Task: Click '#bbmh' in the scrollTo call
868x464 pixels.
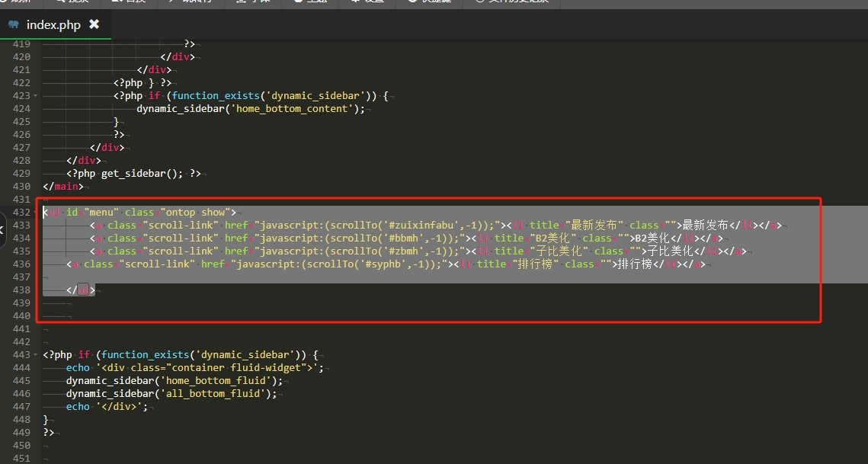Action: tap(415, 238)
